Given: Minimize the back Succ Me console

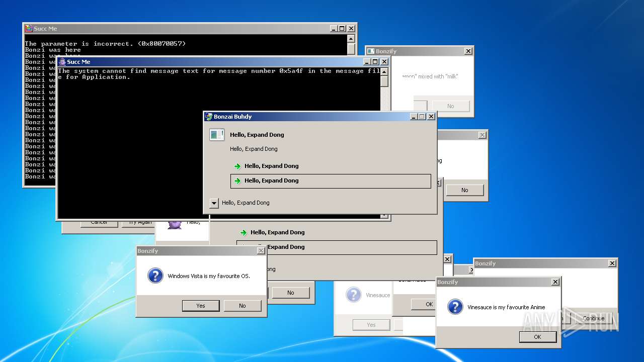Looking at the screenshot, I should (x=334, y=29).
